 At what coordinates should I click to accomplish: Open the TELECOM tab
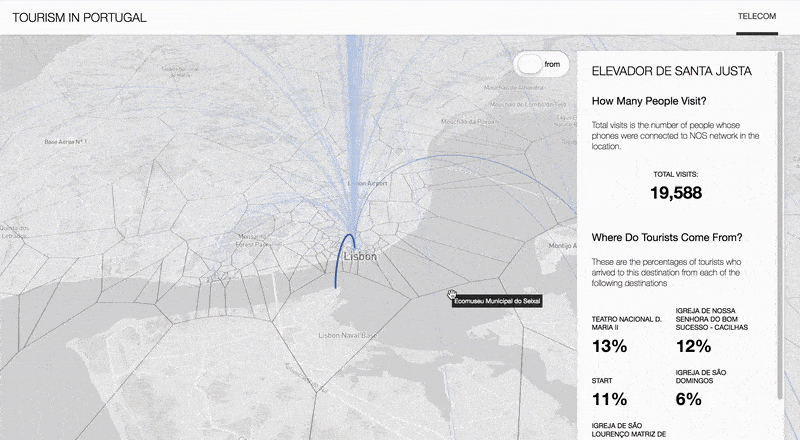pos(756,17)
